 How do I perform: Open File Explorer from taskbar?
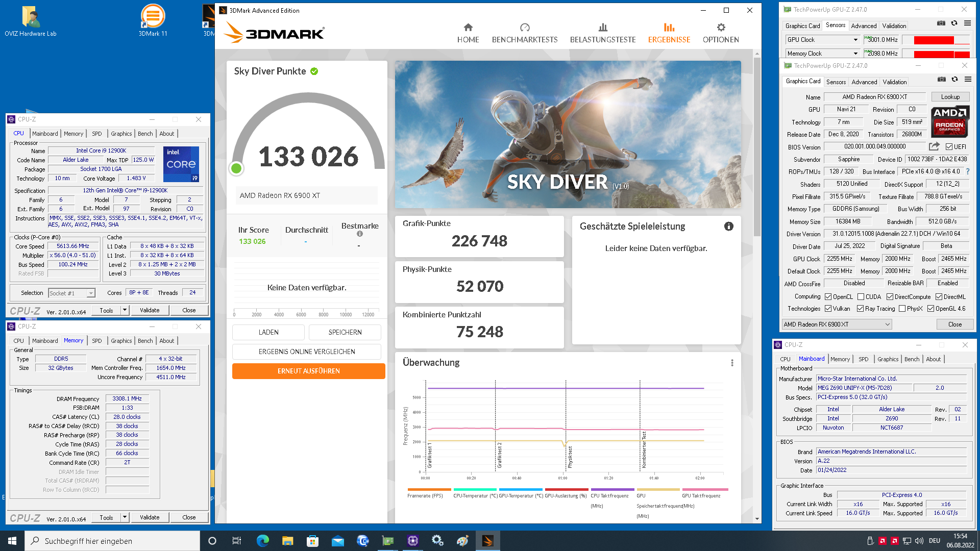pos(287,541)
